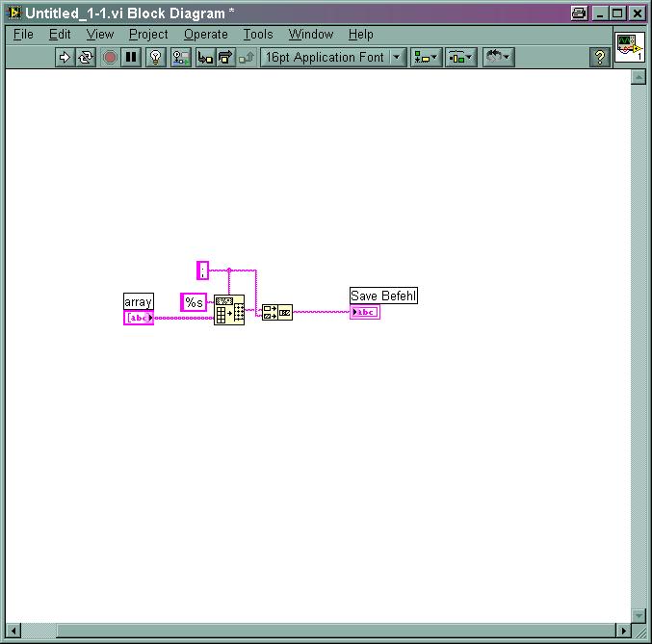The width and height of the screenshot is (652, 644).
Task: Click the Step Over button
Action: [225, 58]
